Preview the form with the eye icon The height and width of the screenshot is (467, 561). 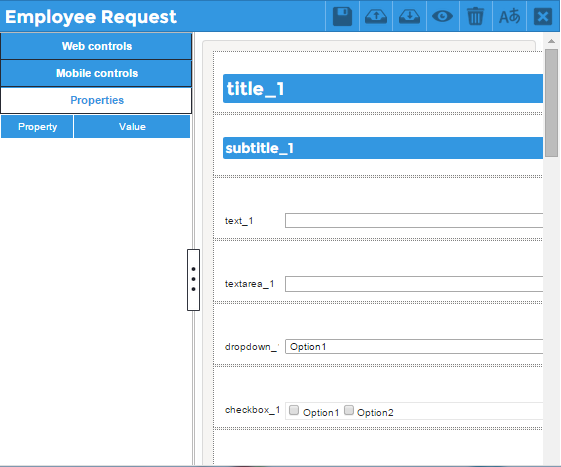click(442, 16)
